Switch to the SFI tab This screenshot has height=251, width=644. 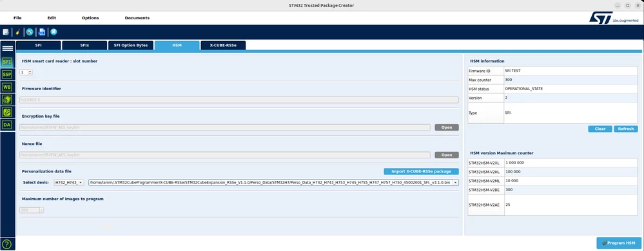click(x=38, y=46)
